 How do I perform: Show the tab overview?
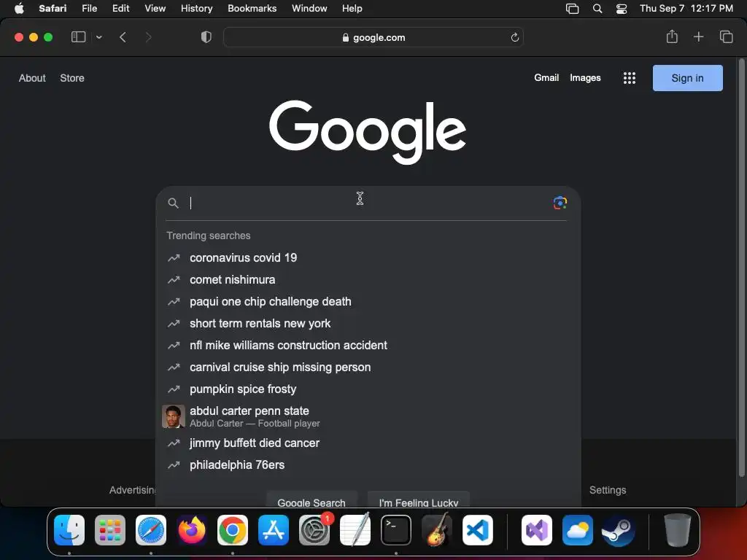(726, 36)
